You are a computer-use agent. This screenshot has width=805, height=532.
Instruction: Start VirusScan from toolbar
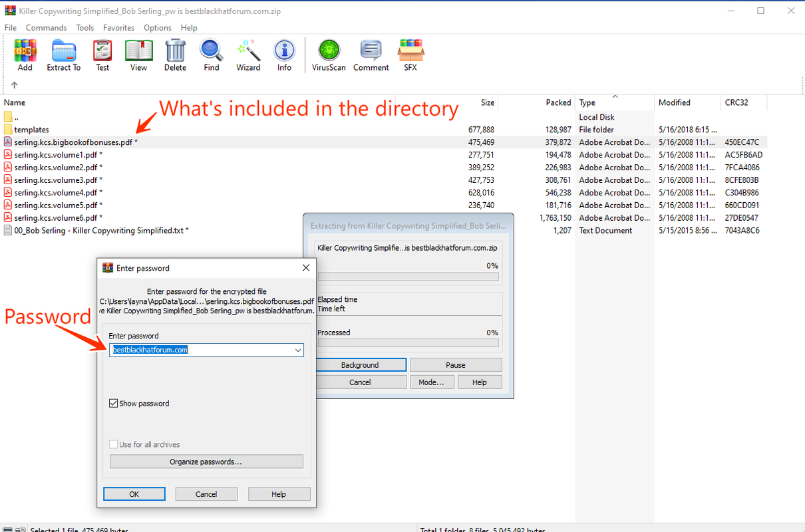[329, 55]
